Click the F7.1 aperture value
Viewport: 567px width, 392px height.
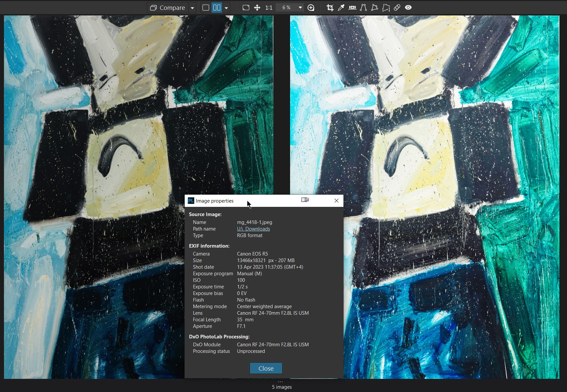click(x=241, y=326)
